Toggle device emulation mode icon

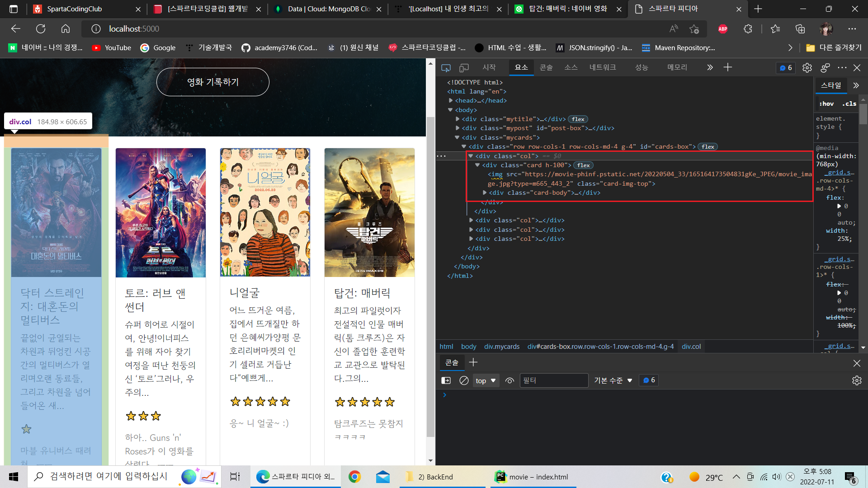pos(464,68)
